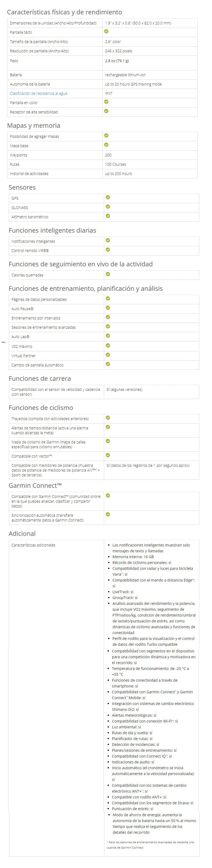Click the Compatible con Vector checkmark
The height and width of the screenshot is (868, 212).
[x=108, y=455]
